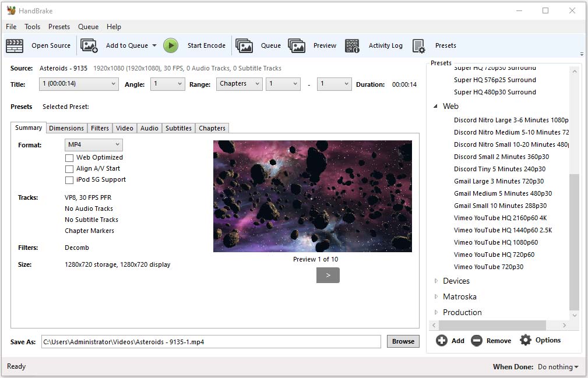Enable the Web Optimized option
This screenshot has height=378, width=588.
pos(69,157)
